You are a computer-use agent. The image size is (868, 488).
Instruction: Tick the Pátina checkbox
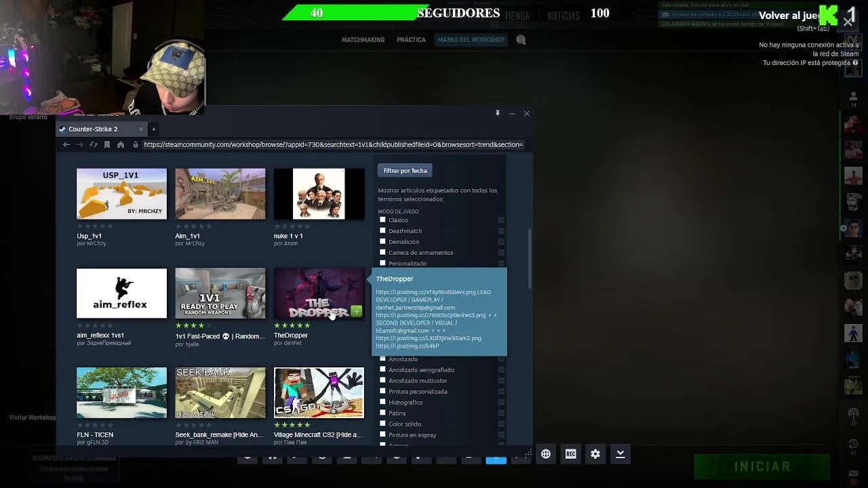pos(382,413)
